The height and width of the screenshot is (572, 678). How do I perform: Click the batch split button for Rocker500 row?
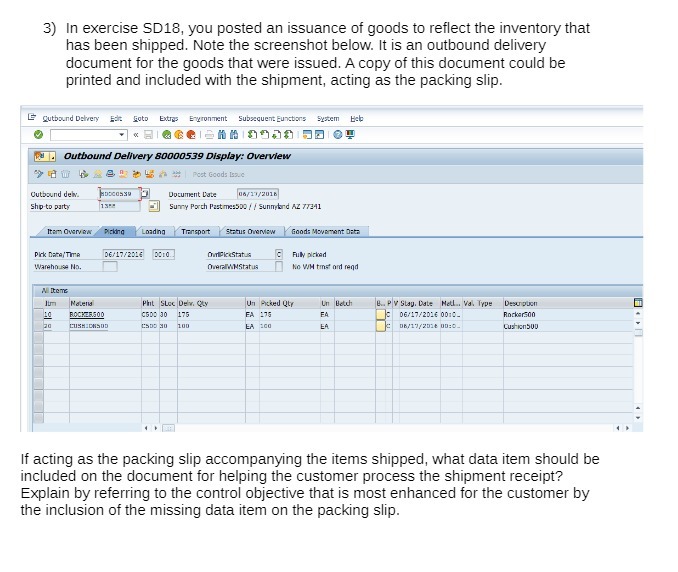click(x=381, y=314)
